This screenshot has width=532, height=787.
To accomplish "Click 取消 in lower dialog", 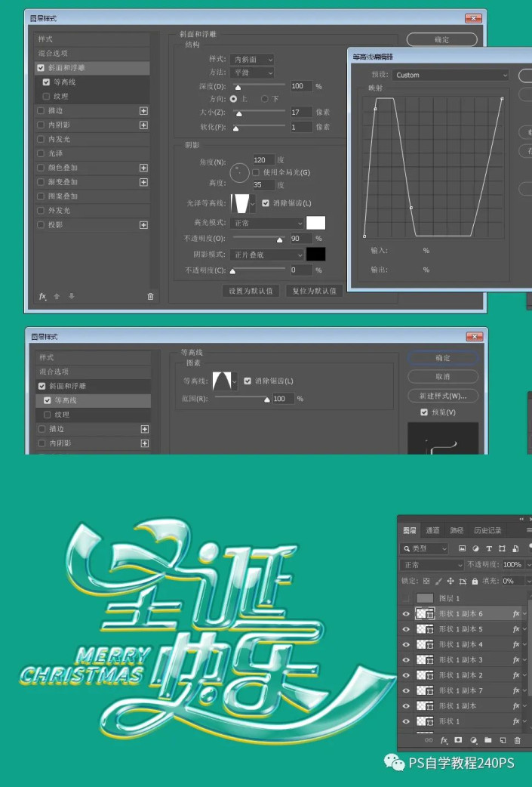I will [443, 376].
